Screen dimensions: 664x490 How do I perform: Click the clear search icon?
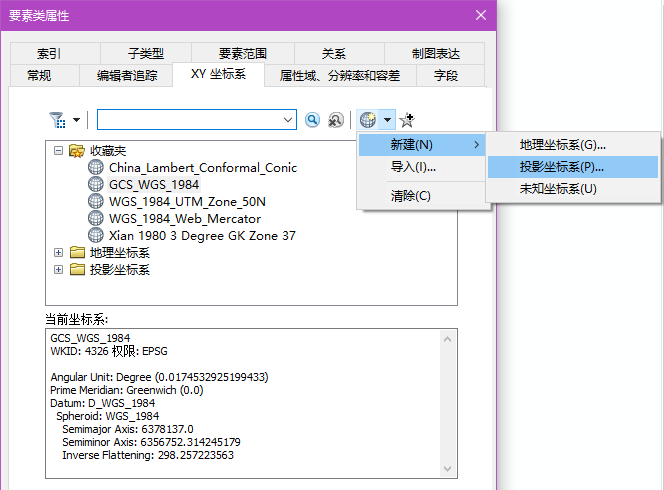pyautogui.click(x=336, y=120)
